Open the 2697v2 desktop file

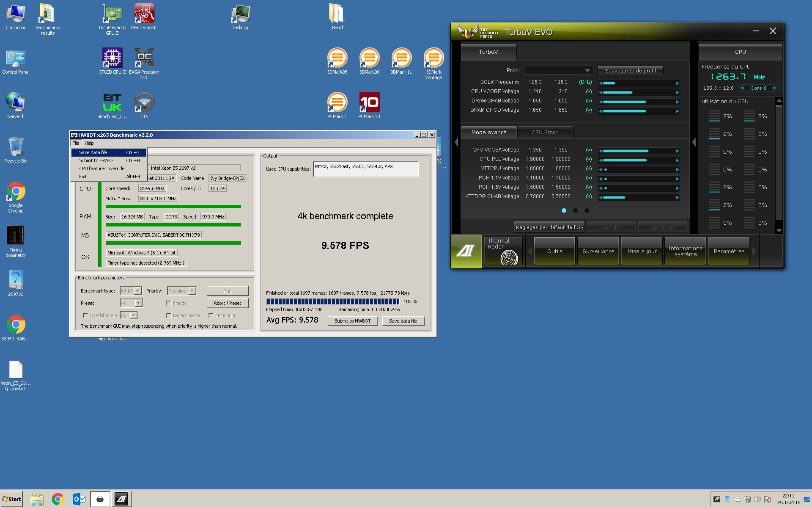pyautogui.click(x=16, y=283)
